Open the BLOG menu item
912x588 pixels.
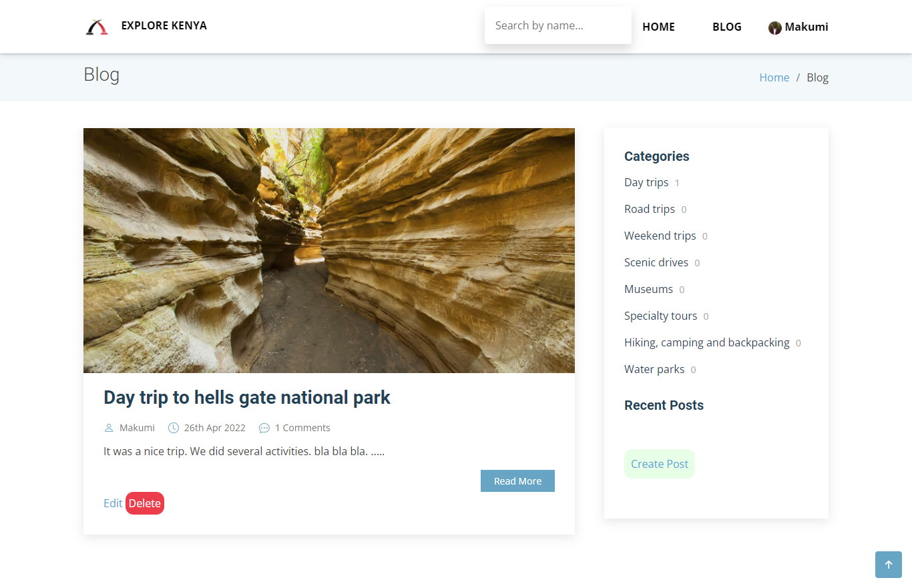[x=727, y=27]
